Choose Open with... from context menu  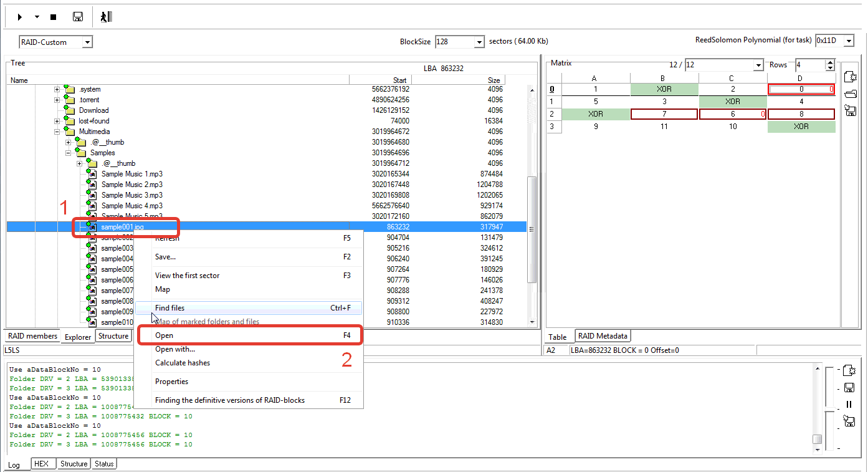[249, 349]
